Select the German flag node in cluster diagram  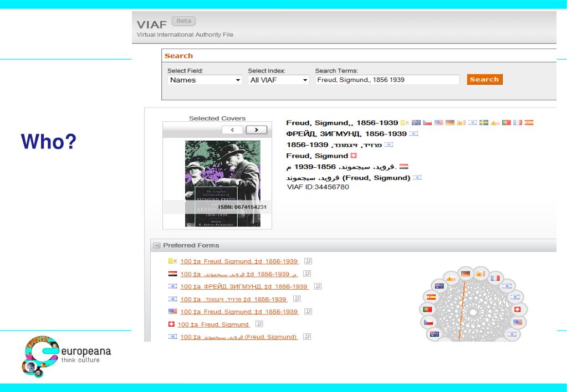point(466,274)
